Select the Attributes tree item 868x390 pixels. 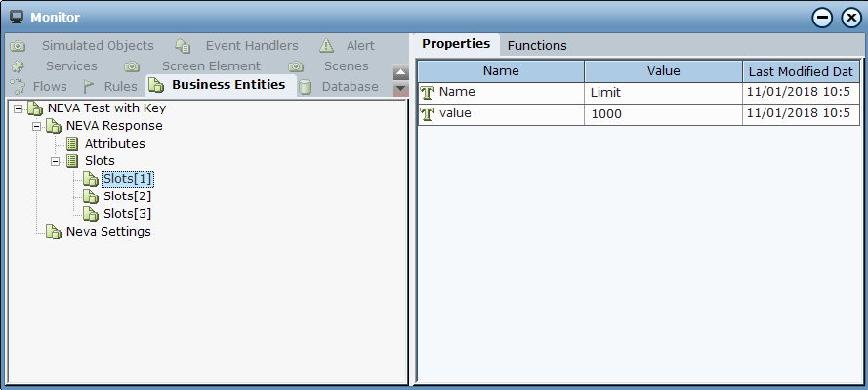pyautogui.click(x=114, y=144)
